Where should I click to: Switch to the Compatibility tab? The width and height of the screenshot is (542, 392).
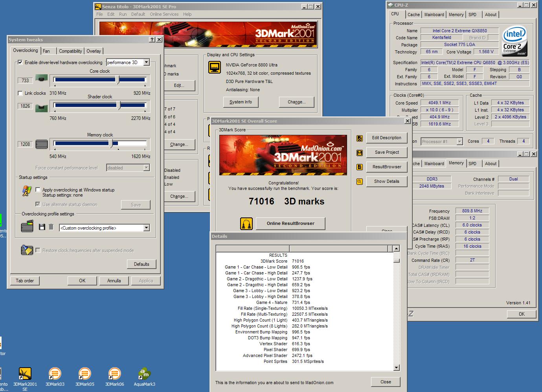[x=70, y=51]
